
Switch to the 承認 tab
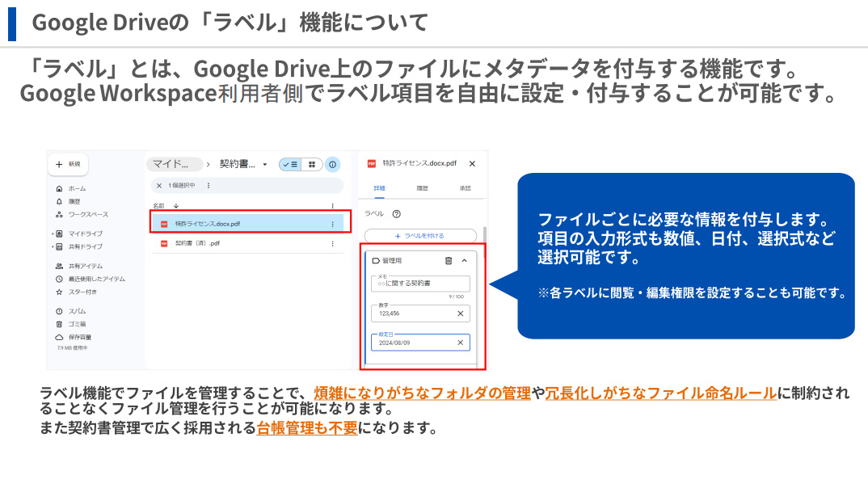point(465,188)
